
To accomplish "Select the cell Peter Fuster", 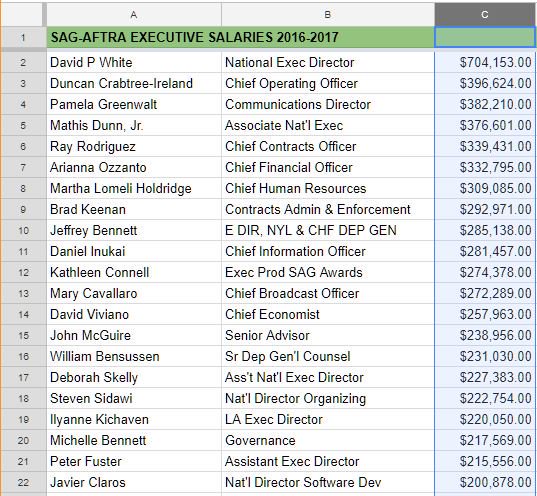I will (134, 461).
